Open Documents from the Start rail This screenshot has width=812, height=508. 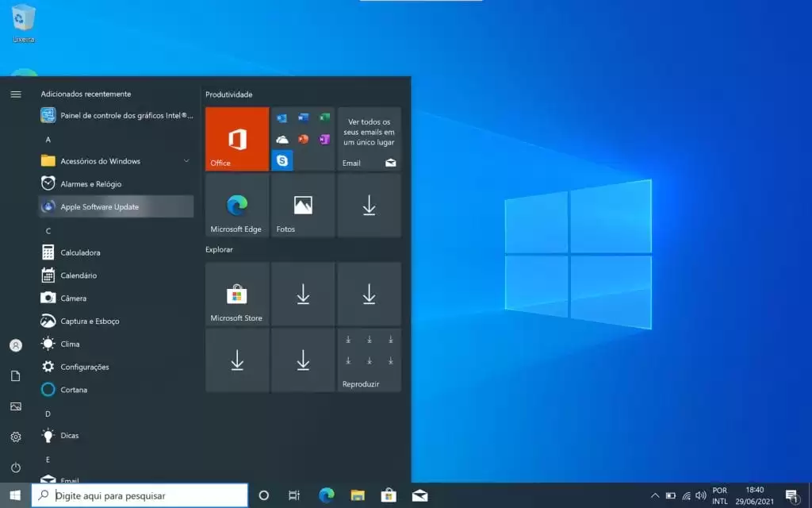point(16,375)
